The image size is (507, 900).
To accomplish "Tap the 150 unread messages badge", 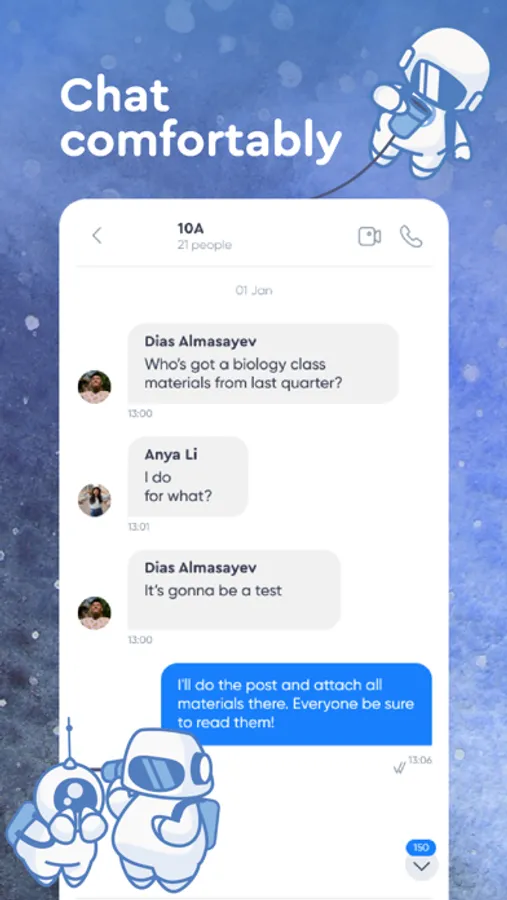I will (421, 848).
